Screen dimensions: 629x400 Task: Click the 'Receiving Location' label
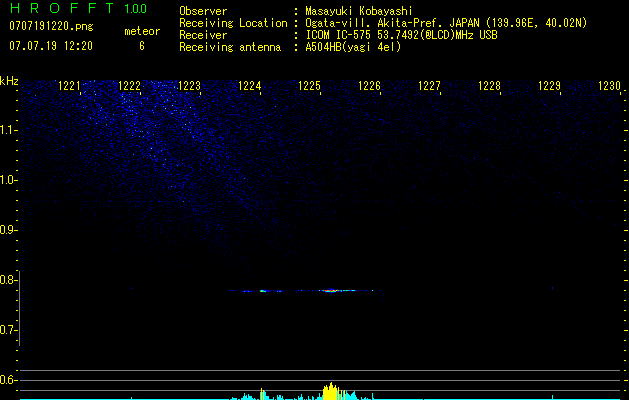[233, 23]
